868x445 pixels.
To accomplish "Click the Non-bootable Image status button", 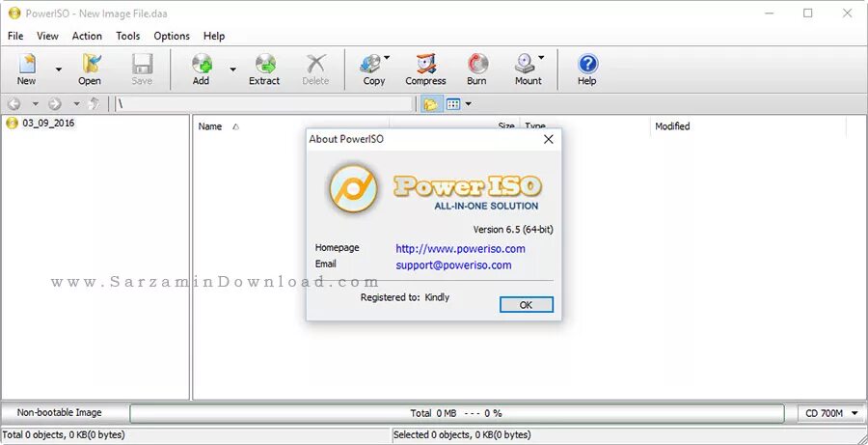I will point(59,413).
